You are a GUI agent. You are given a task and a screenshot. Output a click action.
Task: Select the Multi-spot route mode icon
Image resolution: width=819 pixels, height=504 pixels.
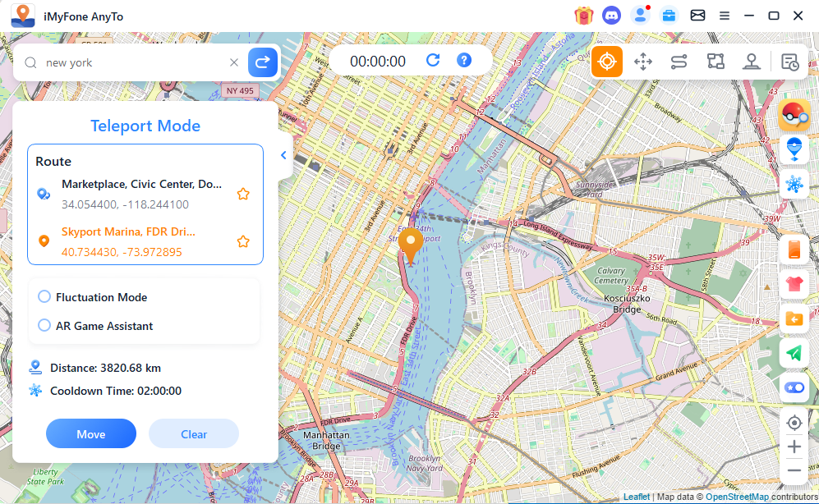pyautogui.click(x=715, y=62)
